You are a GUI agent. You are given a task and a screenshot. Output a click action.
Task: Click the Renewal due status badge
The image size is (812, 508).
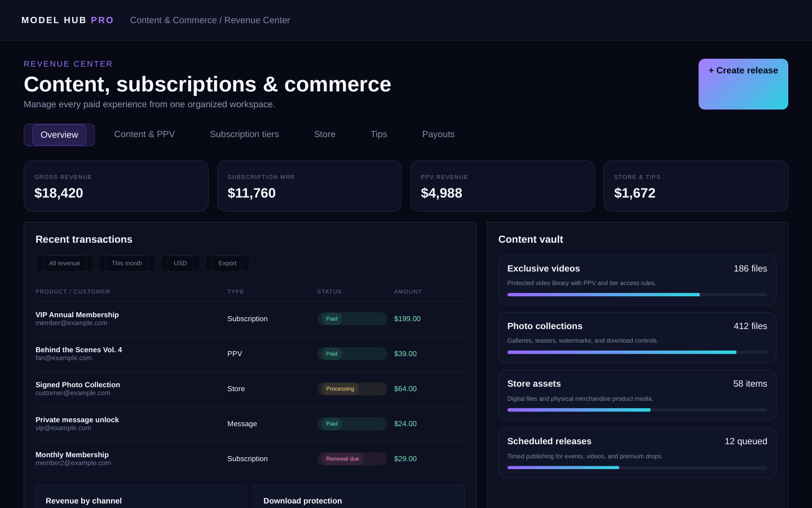(352, 459)
